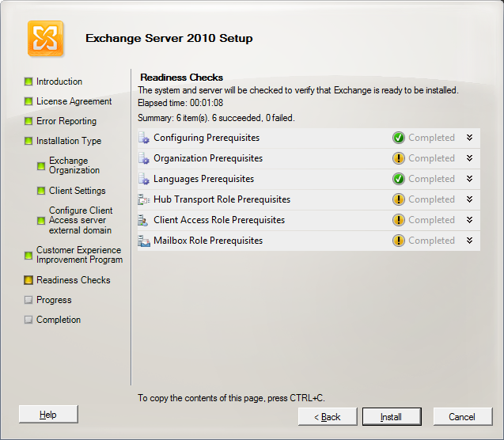504x440 pixels.
Task: Click green square beside Configure Client Access step
Action: coord(41,221)
